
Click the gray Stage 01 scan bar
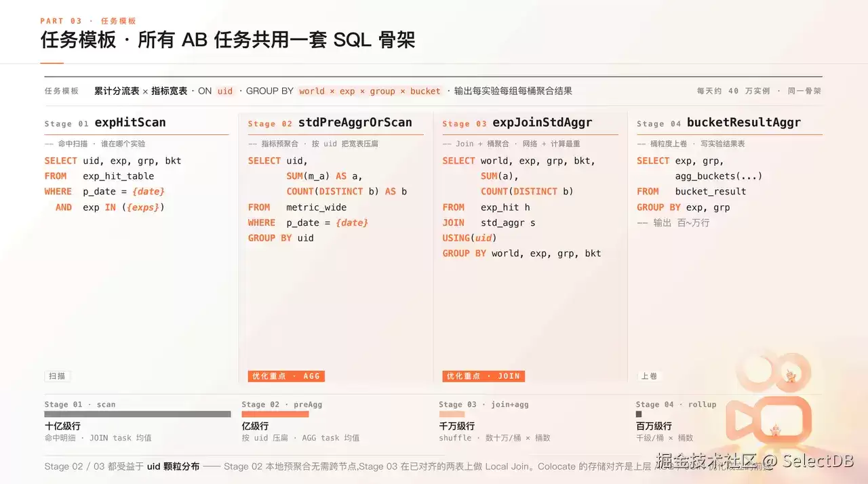click(138, 414)
